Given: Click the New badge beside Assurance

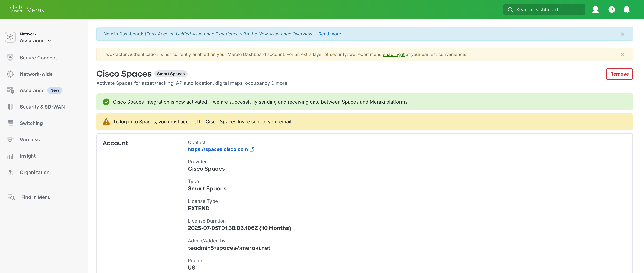Looking at the screenshot, I should click(54, 90).
